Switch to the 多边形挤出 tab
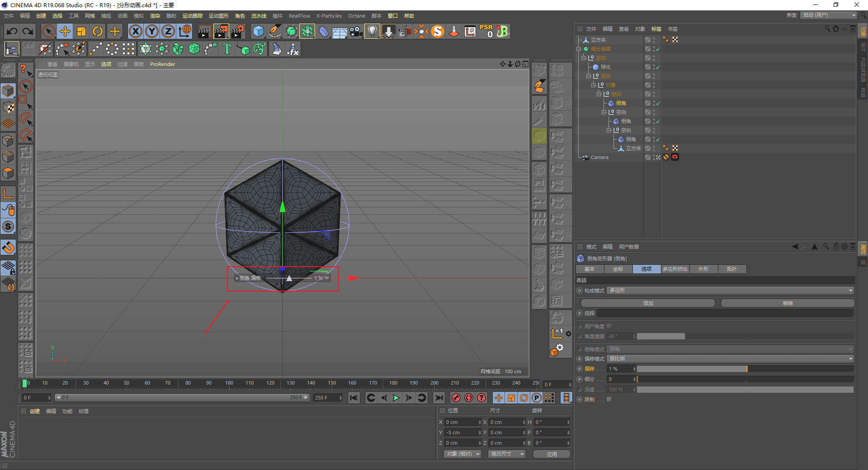This screenshot has height=470, width=868. point(675,269)
